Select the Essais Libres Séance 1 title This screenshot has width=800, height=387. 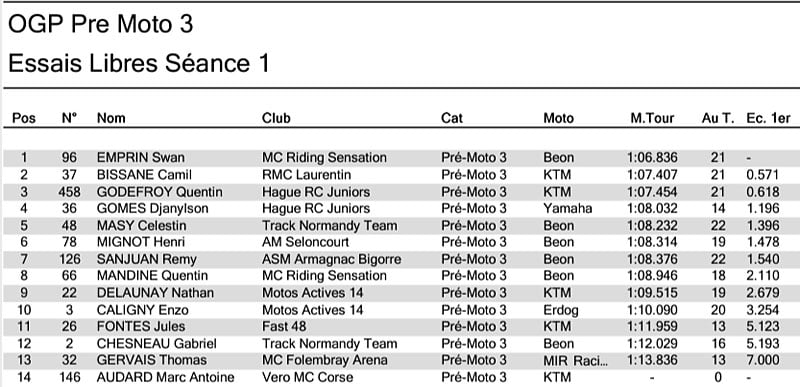pos(139,64)
